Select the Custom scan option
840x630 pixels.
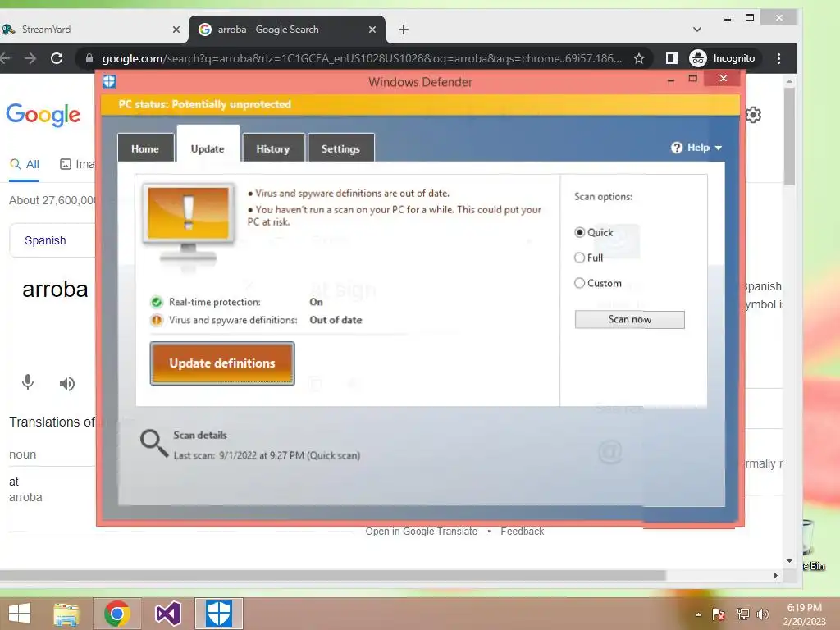(580, 283)
